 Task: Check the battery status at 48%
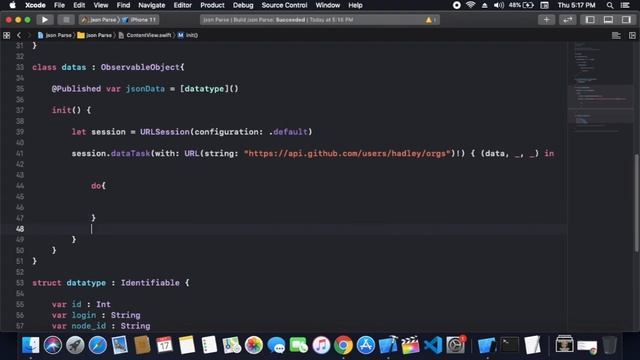(521, 5)
